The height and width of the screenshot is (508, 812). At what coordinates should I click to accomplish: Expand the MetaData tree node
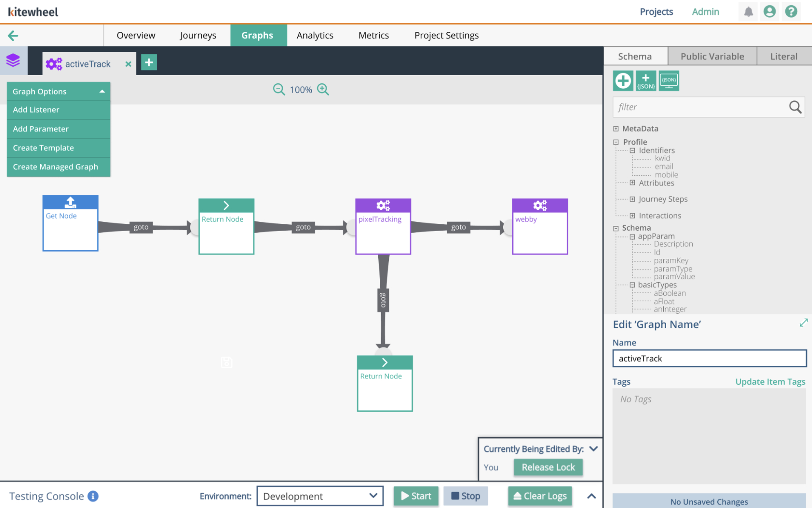[x=616, y=129]
